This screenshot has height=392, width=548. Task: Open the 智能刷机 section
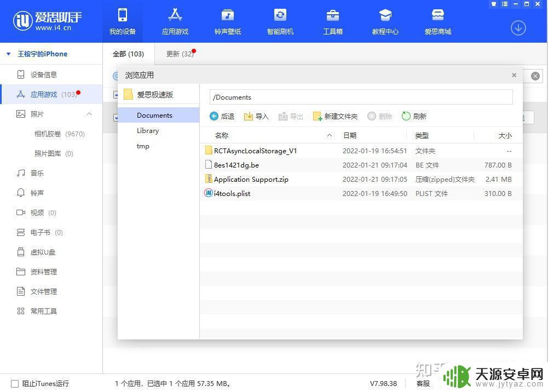tap(280, 22)
